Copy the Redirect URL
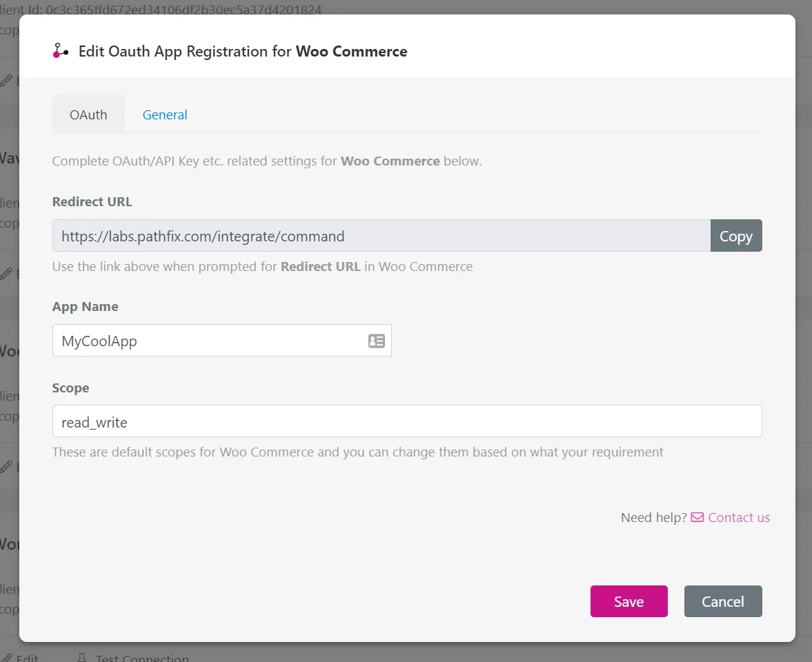The width and height of the screenshot is (812, 662). tap(736, 236)
